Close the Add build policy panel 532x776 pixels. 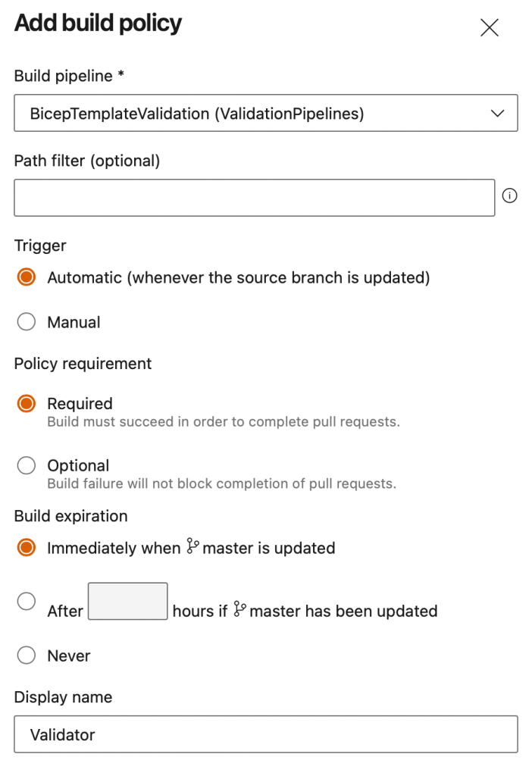(x=490, y=28)
